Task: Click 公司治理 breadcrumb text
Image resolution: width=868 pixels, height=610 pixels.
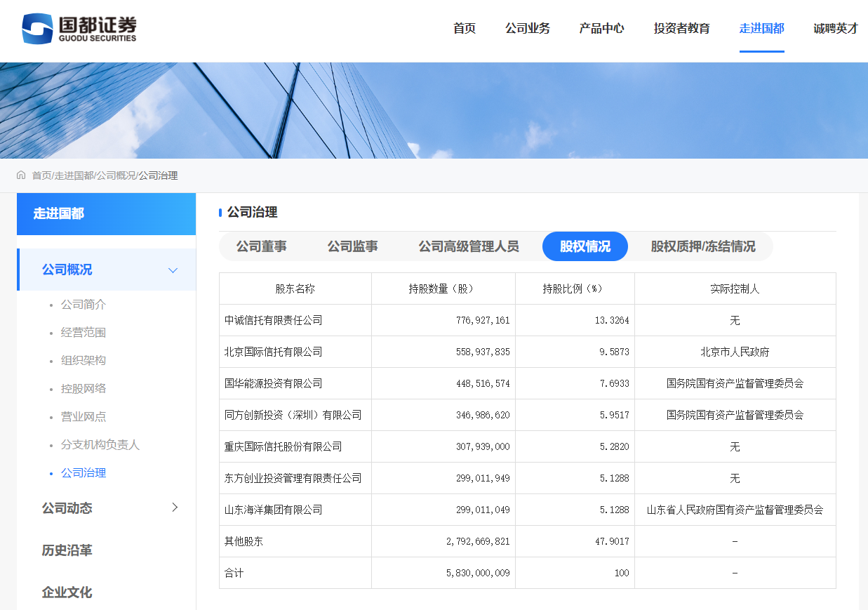Action: (158, 175)
